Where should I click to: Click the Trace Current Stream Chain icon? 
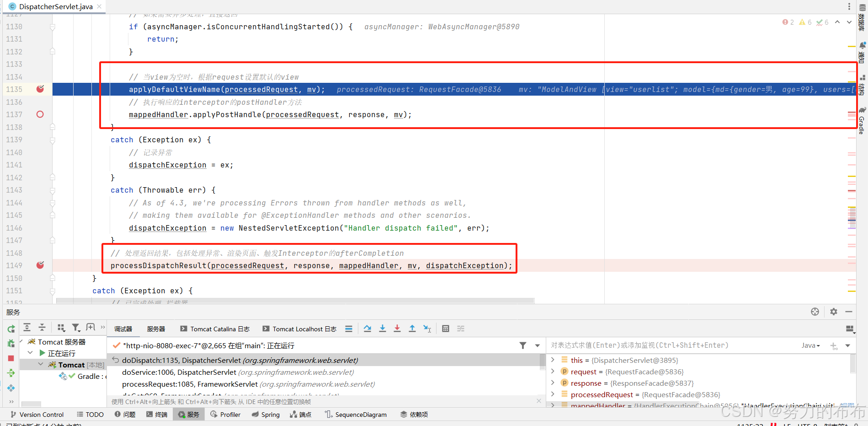point(461,329)
